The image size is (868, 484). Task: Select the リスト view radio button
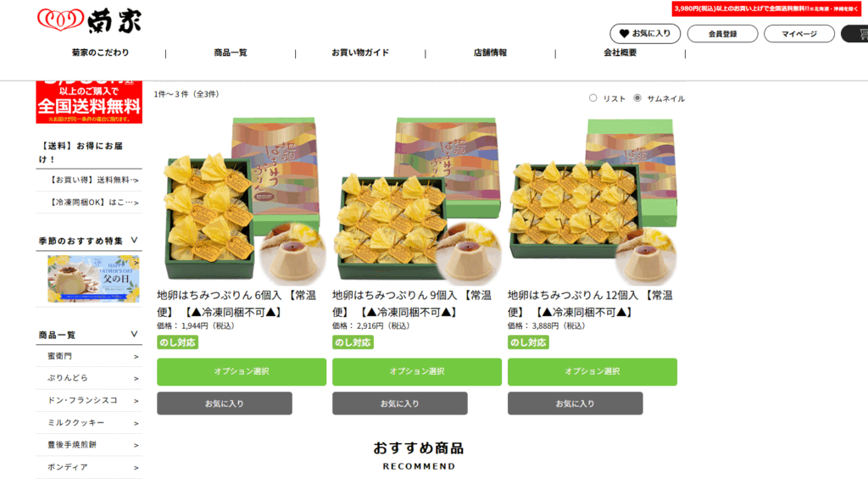pos(593,98)
